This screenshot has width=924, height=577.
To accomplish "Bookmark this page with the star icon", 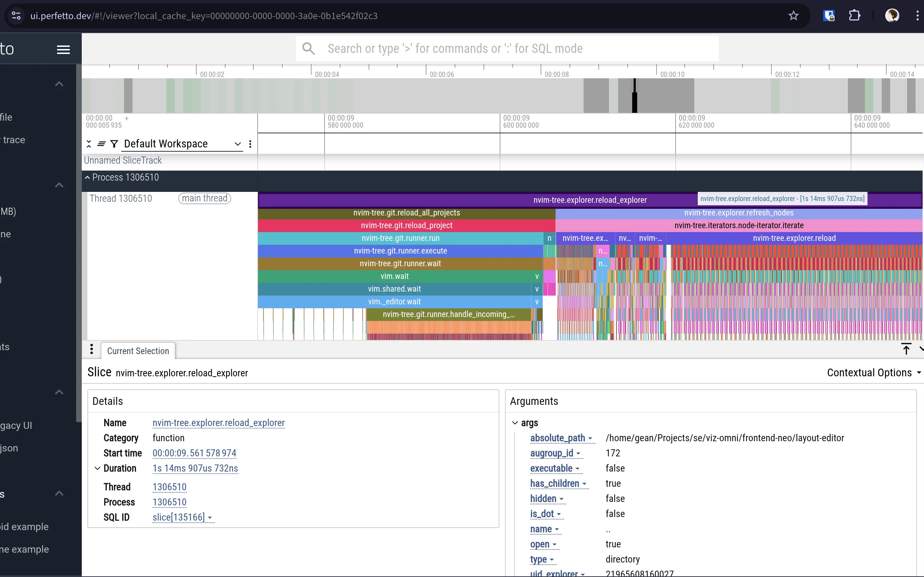I will 793,16.
